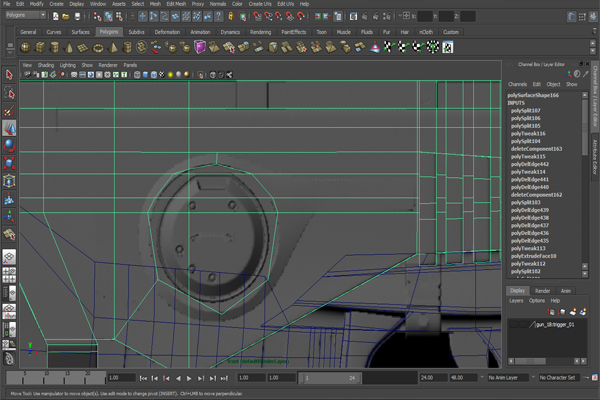600x400 pixels.
Task: Switch to the Render layer tab
Action: coord(542,291)
